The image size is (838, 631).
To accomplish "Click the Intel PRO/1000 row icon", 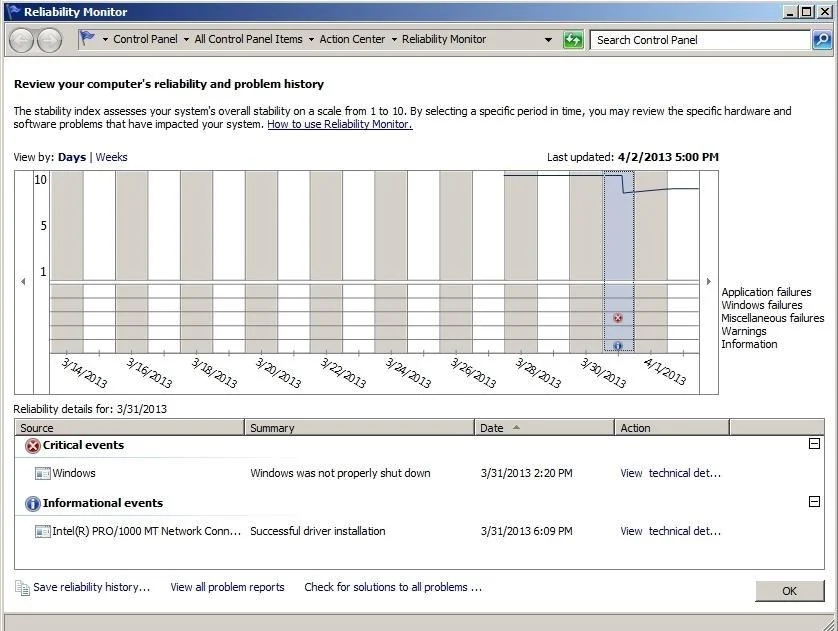I will click(x=42, y=531).
